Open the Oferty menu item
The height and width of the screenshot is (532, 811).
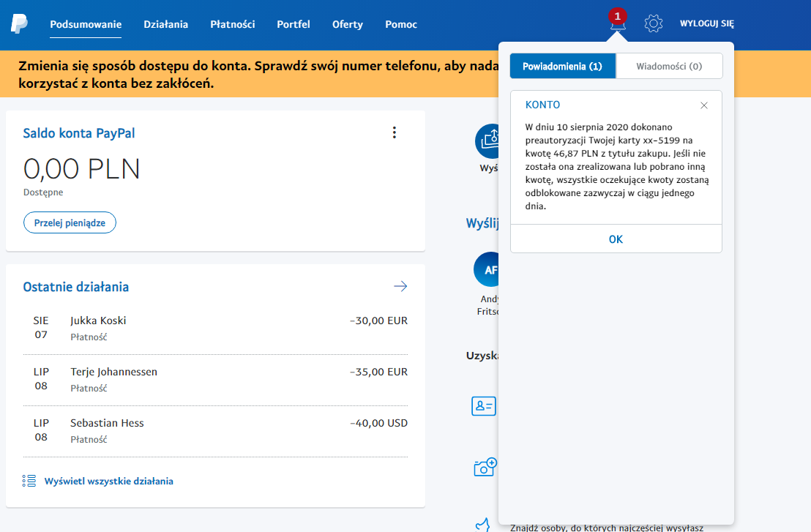click(x=348, y=24)
